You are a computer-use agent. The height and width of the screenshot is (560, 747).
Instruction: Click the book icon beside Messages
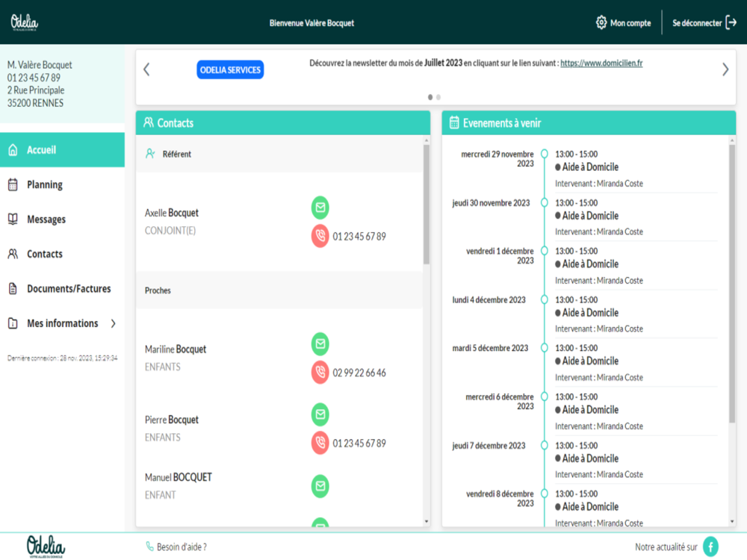(13, 219)
